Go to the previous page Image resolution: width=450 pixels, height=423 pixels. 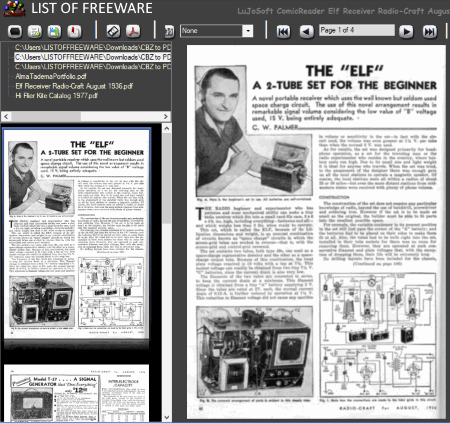click(x=307, y=32)
